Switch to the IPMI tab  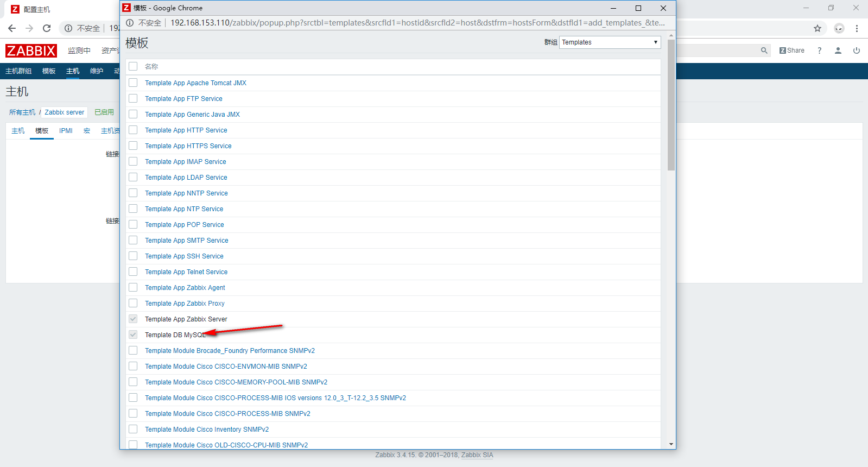(x=66, y=131)
